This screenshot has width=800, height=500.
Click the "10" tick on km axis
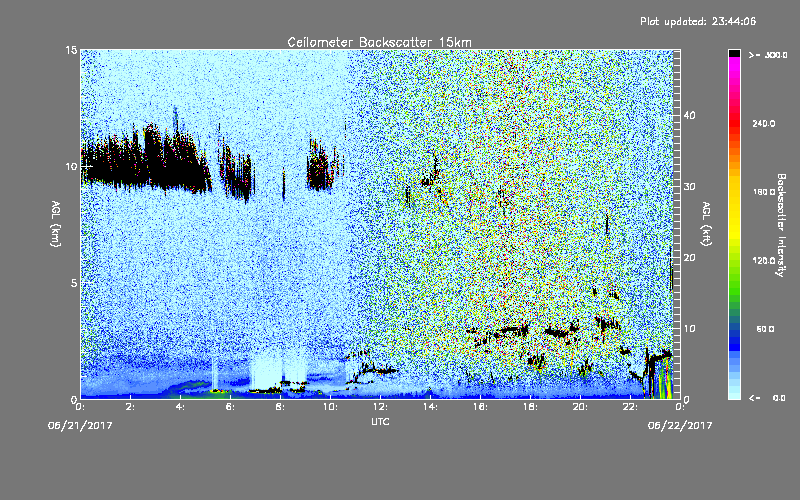pyautogui.click(x=71, y=166)
